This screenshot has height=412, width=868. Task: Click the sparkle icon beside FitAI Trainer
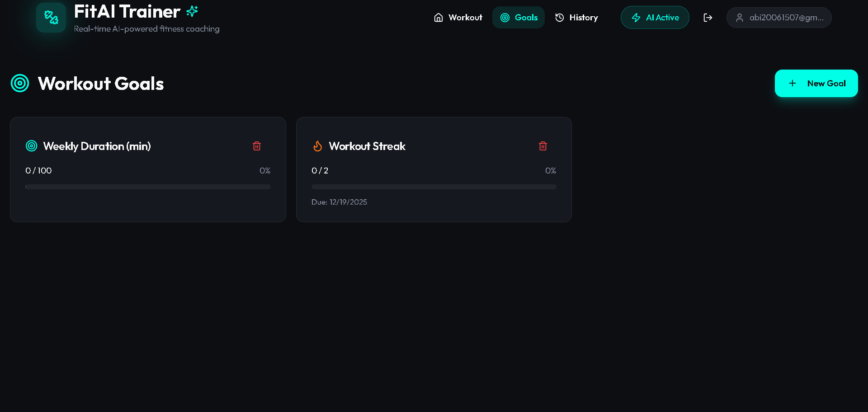[192, 11]
